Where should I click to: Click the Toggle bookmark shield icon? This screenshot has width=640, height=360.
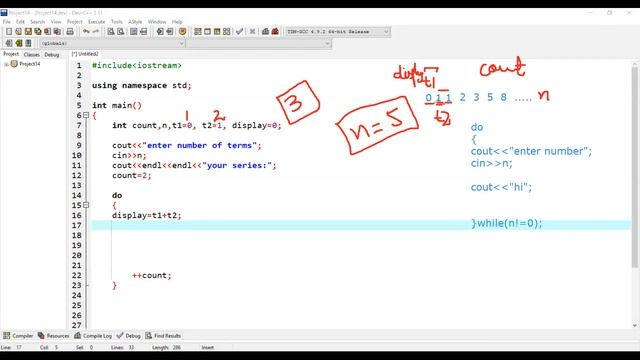click(x=182, y=31)
